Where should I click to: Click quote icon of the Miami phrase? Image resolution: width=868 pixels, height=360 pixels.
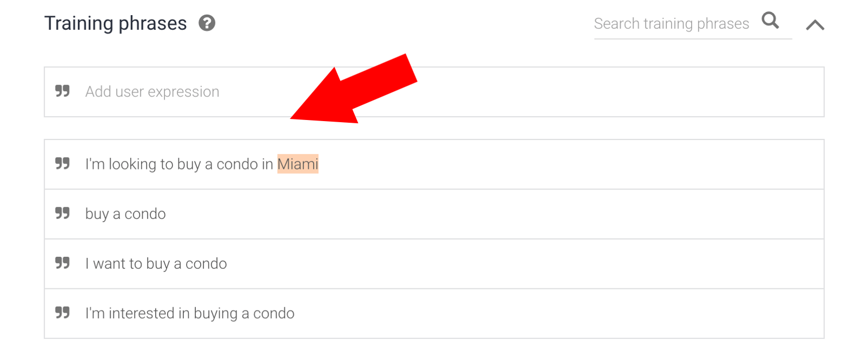click(62, 163)
